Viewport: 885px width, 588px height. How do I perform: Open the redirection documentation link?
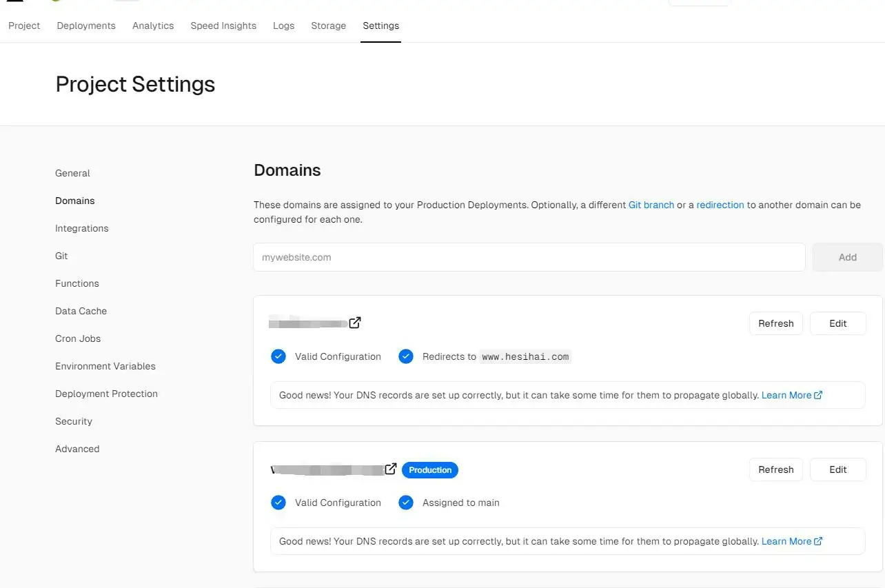click(720, 205)
